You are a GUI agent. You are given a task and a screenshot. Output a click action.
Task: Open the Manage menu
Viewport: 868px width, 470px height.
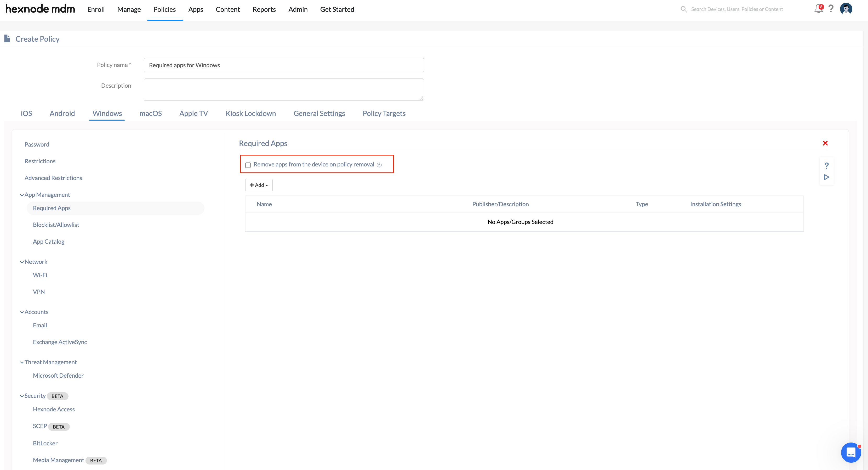point(129,9)
